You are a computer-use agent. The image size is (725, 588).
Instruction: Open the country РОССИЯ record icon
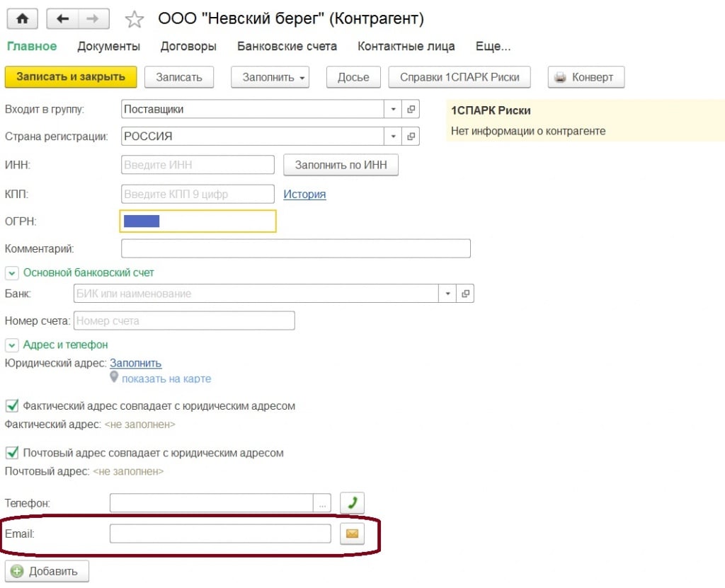[x=411, y=137]
